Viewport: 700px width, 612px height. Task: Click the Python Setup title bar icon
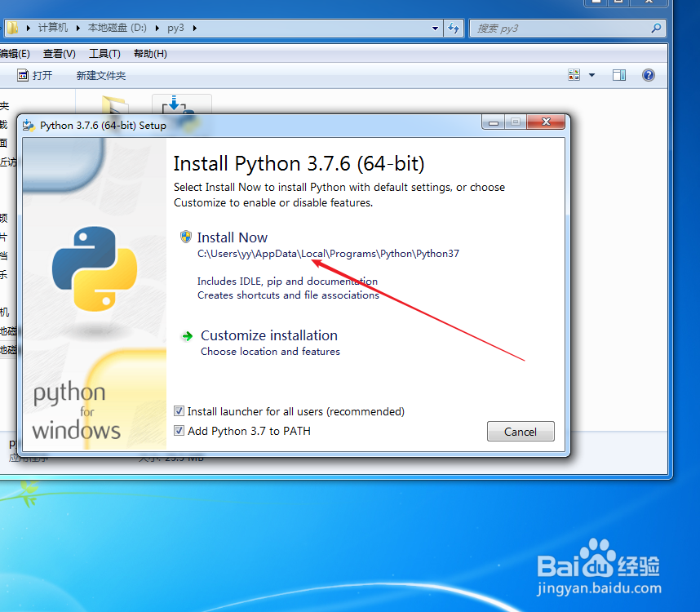pos(29,126)
